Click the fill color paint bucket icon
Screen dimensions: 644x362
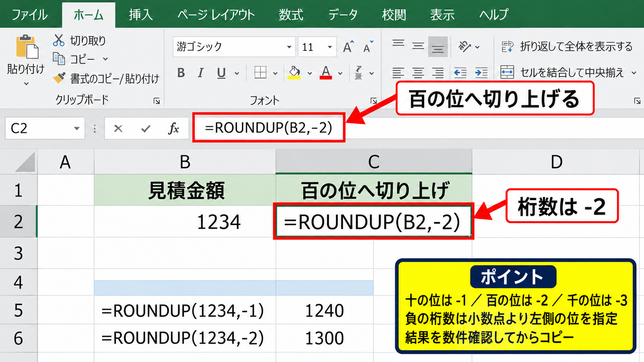click(x=295, y=72)
